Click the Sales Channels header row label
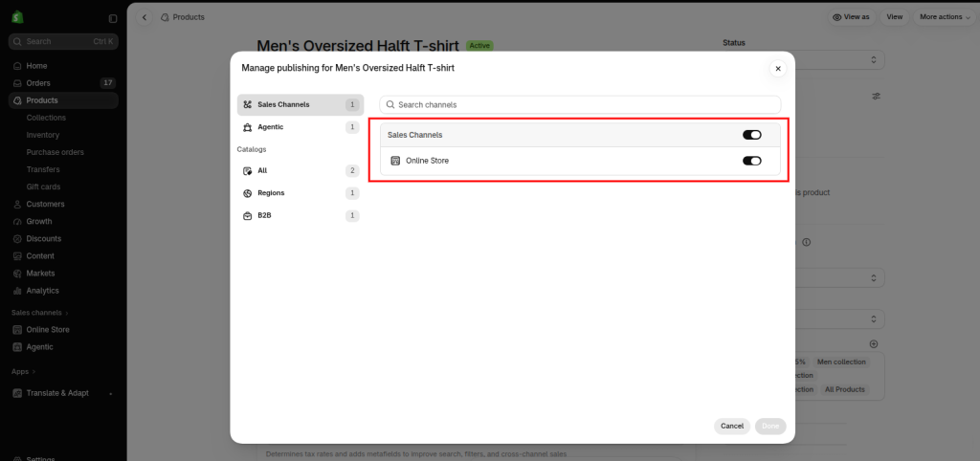This screenshot has width=980, height=461. coord(415,135)
